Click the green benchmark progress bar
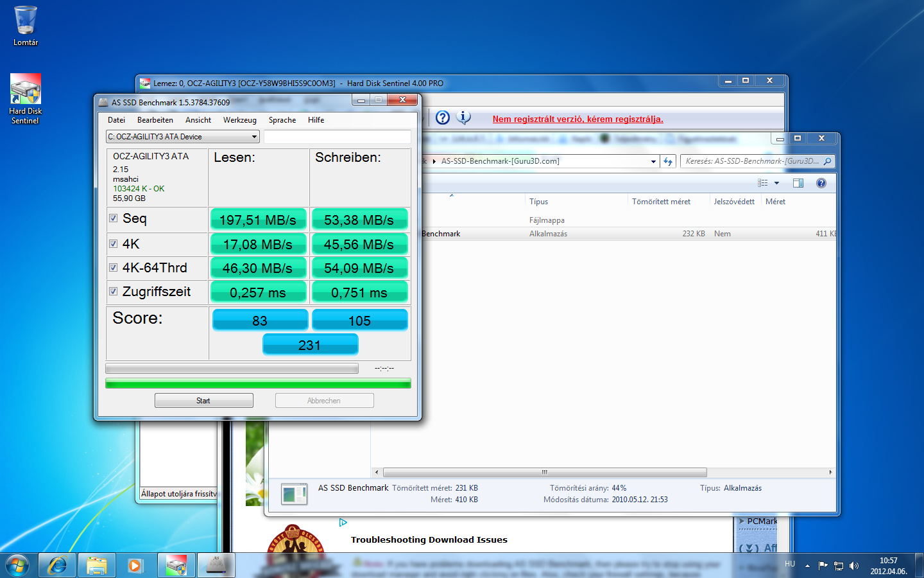Image resolution: width=924 pixels, height=578 pixels. click(258, 383)
